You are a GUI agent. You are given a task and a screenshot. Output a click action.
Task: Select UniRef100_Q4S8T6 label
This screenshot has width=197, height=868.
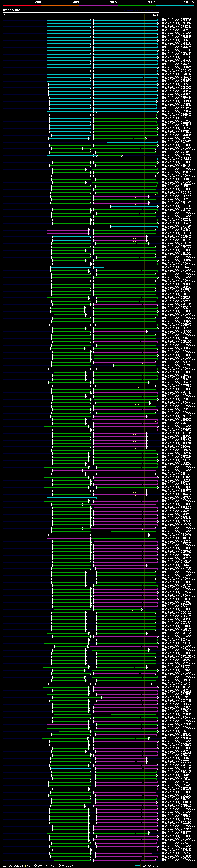pos(176,172)
